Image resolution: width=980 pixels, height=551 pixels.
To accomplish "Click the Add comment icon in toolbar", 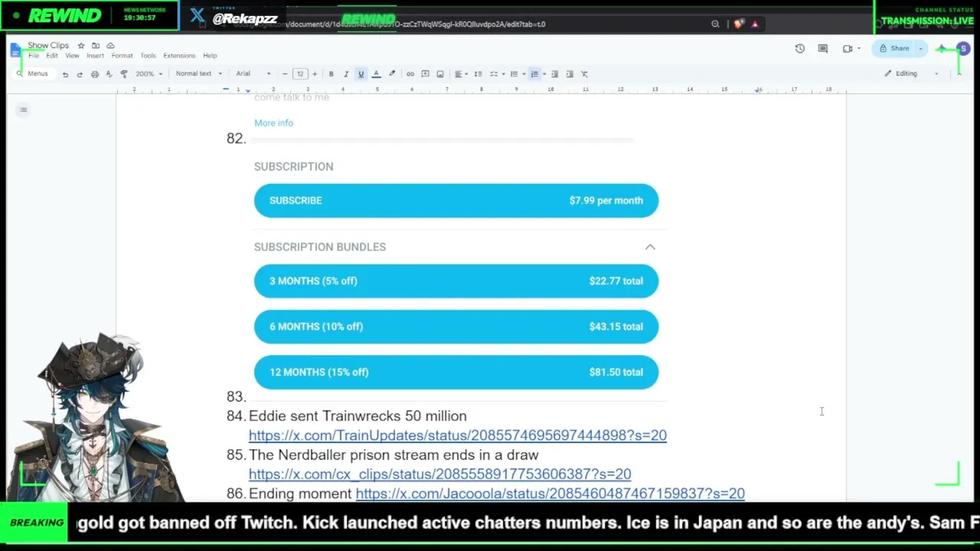I will point(425,74).
